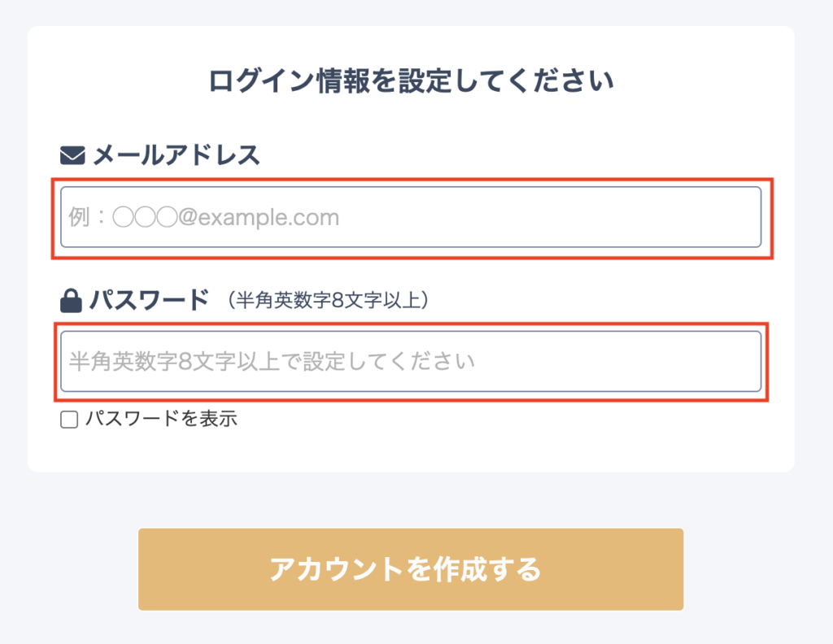Click the word 作成 on the gold button
The height and width of the screenshot is (644, 833).
(458, 569)
